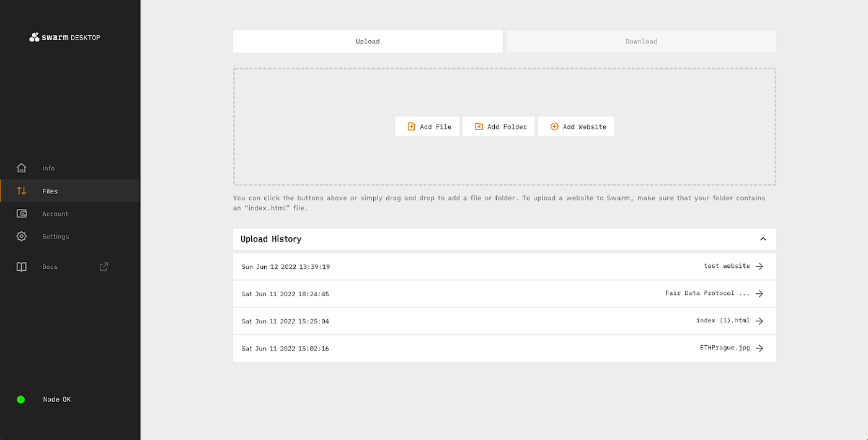This screenshot has height=440, width=868.
Task: Select the Upload tab
Action: (368, 42)
